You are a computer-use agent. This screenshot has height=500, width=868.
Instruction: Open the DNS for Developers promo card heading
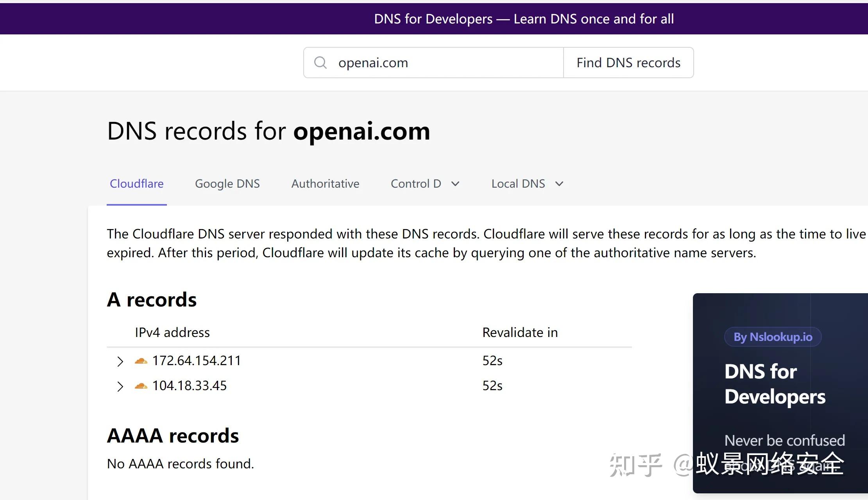(775, 384)
